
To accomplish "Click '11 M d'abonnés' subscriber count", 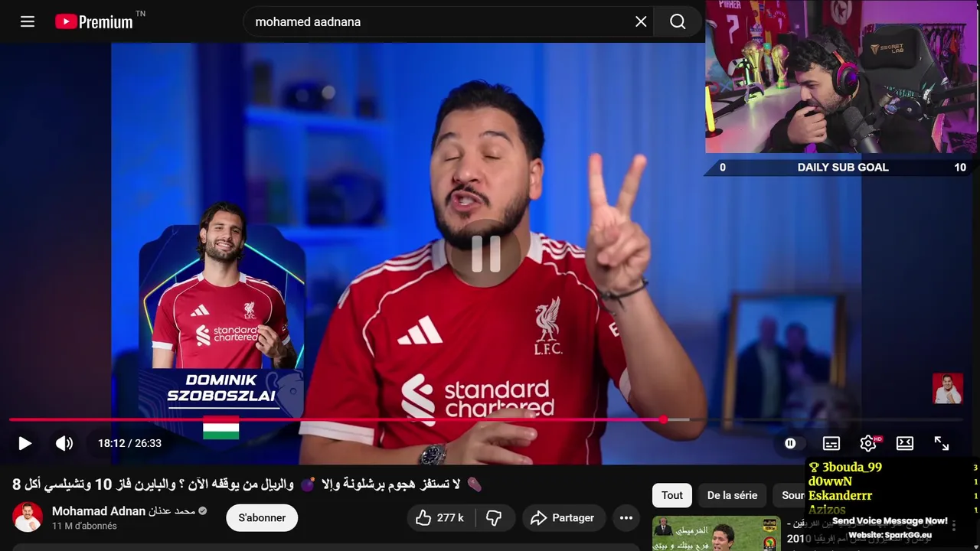I will click(x=84, y=526).
